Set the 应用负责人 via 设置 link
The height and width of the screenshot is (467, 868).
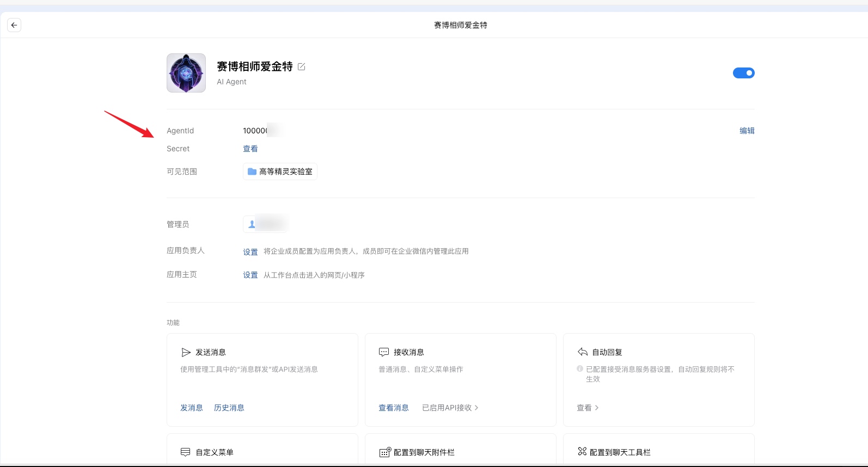250,252
